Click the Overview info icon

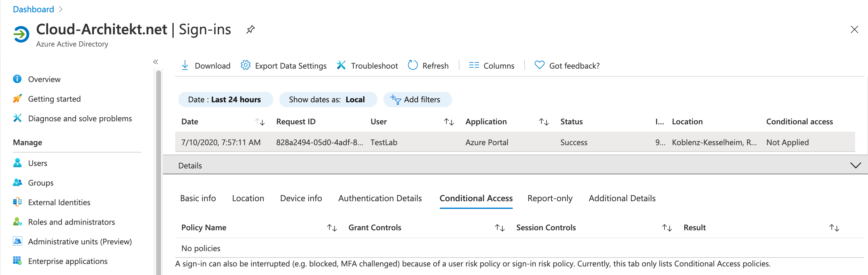[x=17, y=79]
